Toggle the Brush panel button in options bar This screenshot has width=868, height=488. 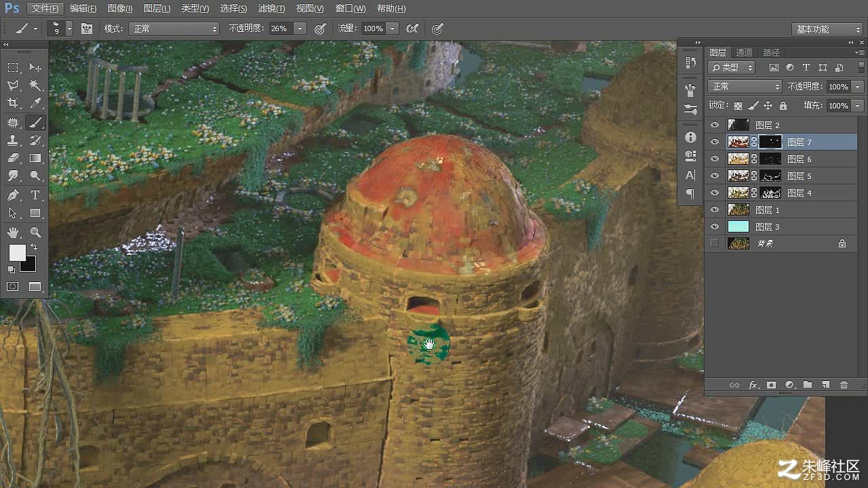click(87, 28)
